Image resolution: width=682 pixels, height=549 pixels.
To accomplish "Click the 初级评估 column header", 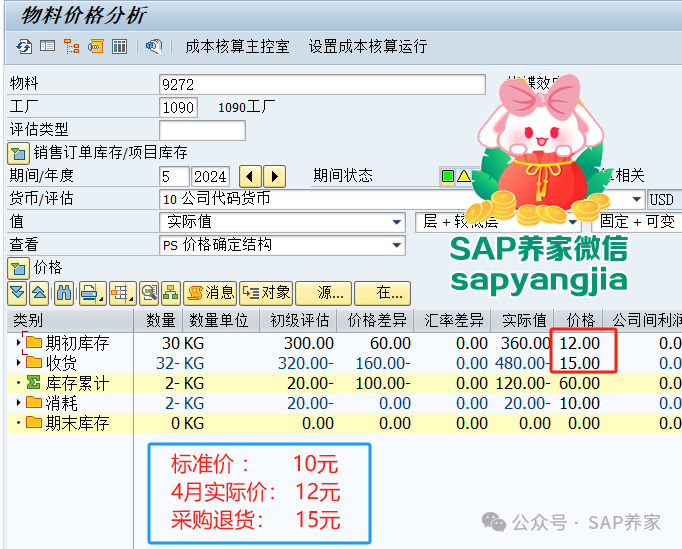I will pyautogui.click(x=298, y=321).
